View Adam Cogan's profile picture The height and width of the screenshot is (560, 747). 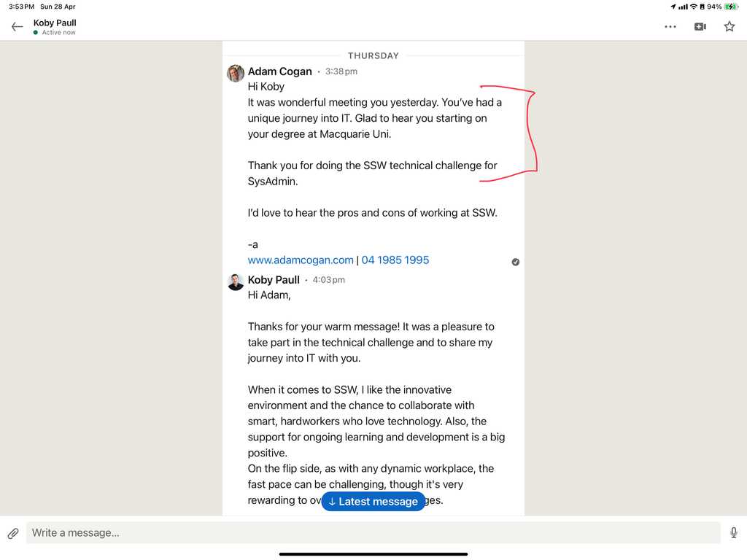coord(234,73)
